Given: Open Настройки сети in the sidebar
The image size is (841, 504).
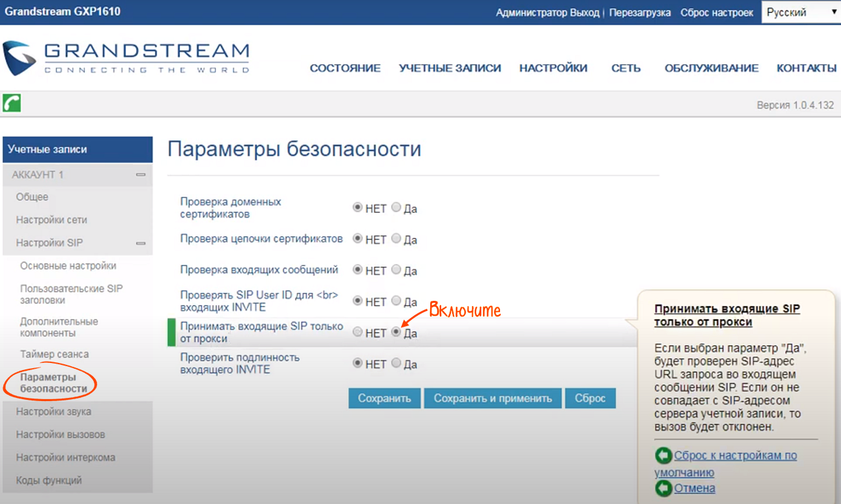Looking at the screenshot, I should click(x=52, y=220).
